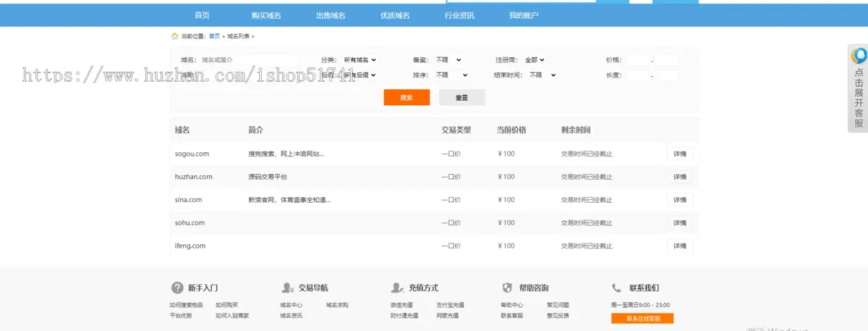Click the sogou.com domain name
868x331 pixels.
(x=192, y=154)
